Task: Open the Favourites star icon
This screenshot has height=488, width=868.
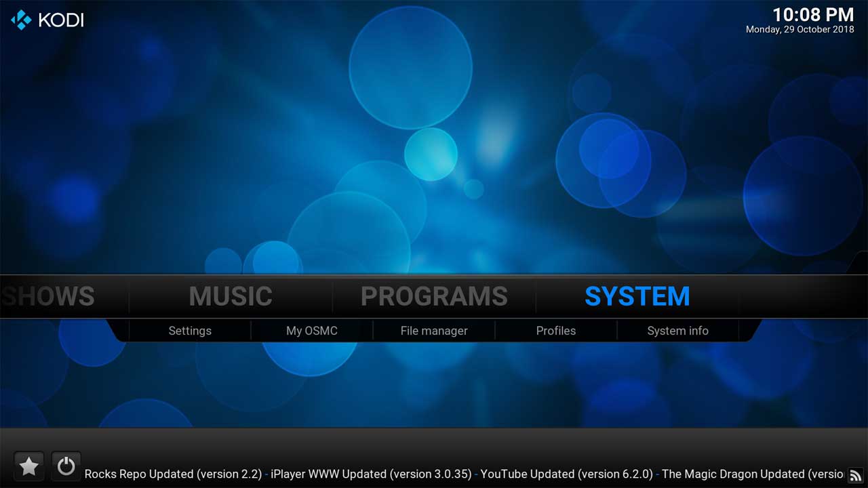Action: [29, 466]
